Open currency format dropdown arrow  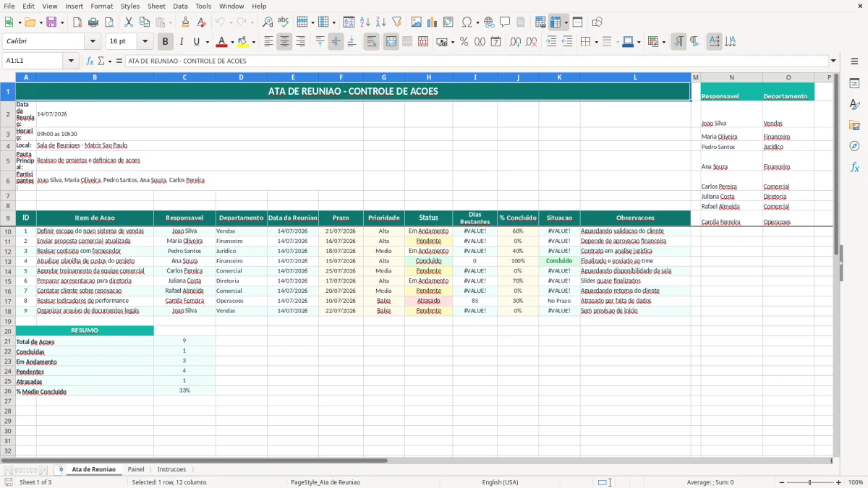tap(453, 42)
